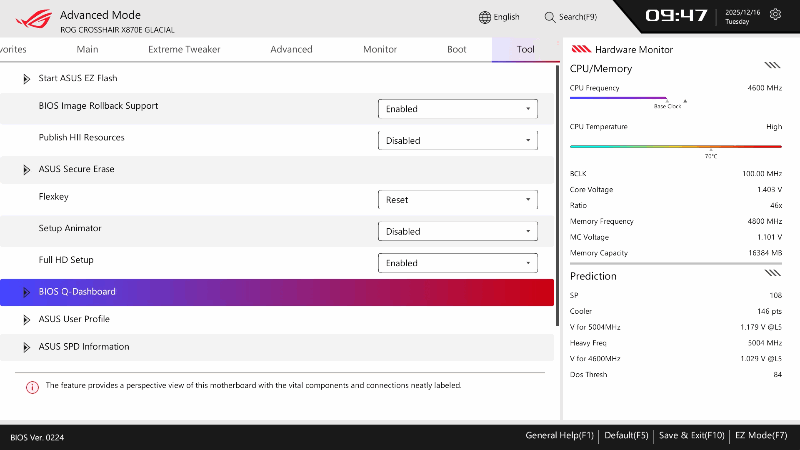
Task: Open Flexkey dropdown set to Reset
Action: tap(458, 199)
